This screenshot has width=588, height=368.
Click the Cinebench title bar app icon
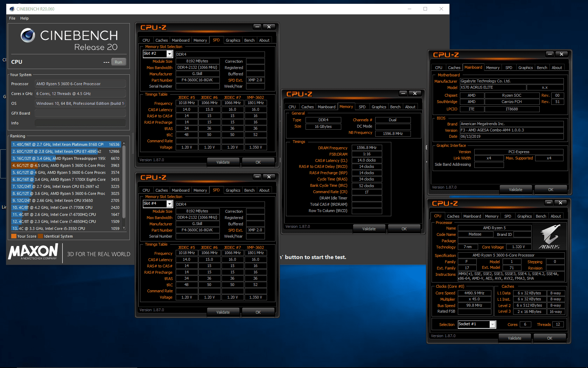(x=12, y=9)
